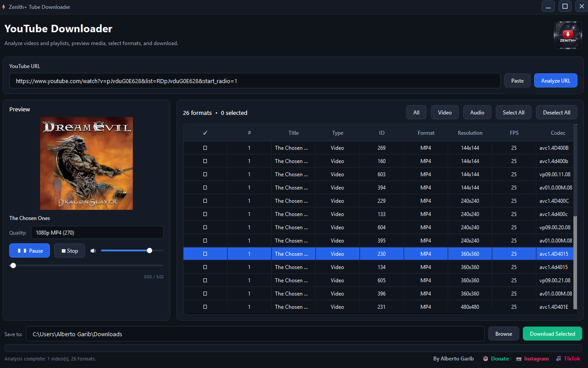Select the row with ID 604
This screenshot has width=588, height=368.
[379, 227]
